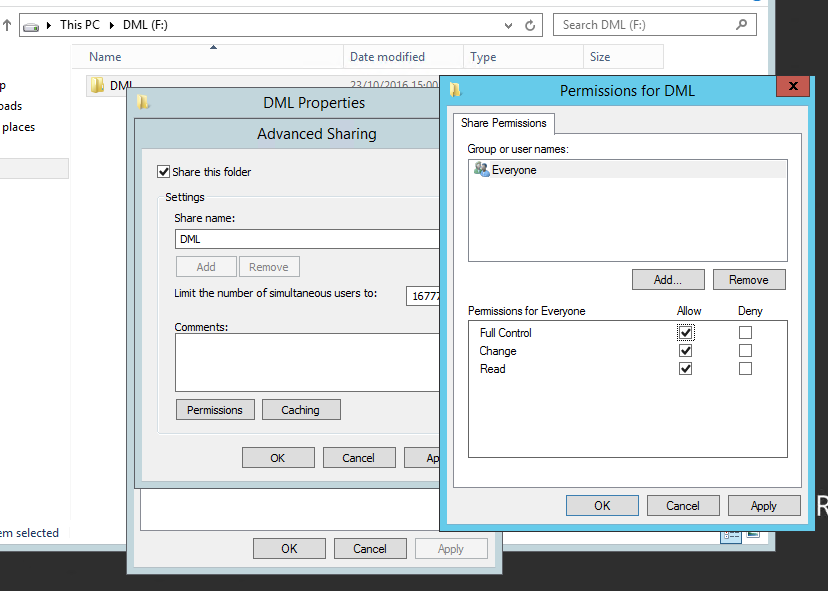
Task: Check Deny for Read permission
Action: 745,369
